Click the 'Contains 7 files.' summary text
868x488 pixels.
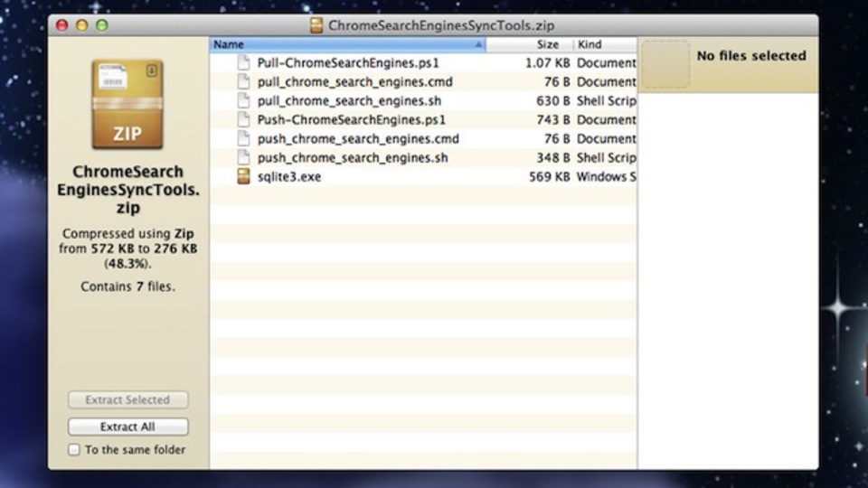tap(127, 286)
